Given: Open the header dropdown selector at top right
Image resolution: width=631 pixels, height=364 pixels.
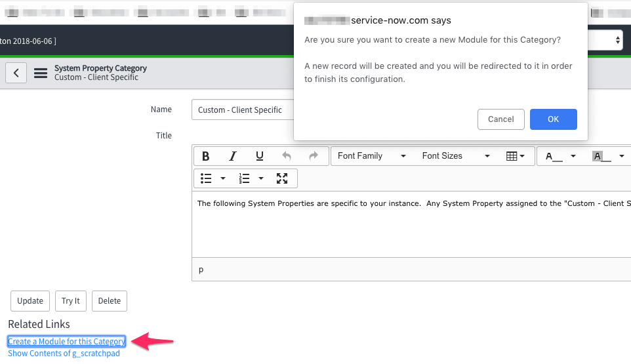Looking at the screenshot, I should point(605,40).
